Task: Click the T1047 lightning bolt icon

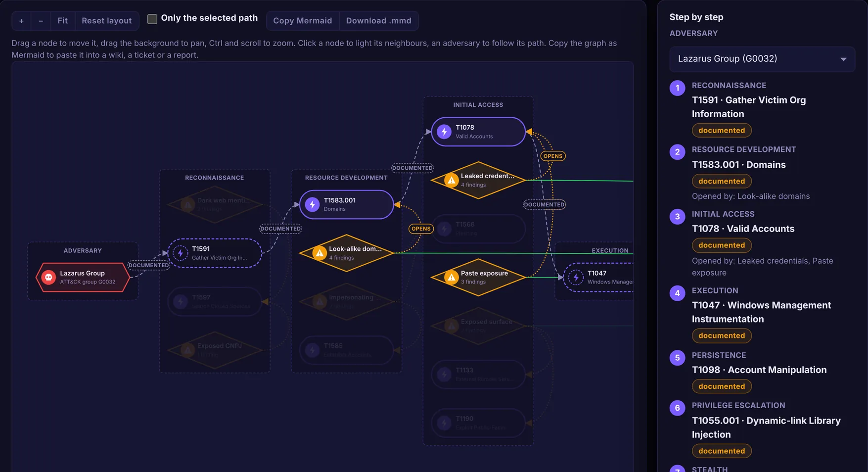Action: click(x=576, y=277)
